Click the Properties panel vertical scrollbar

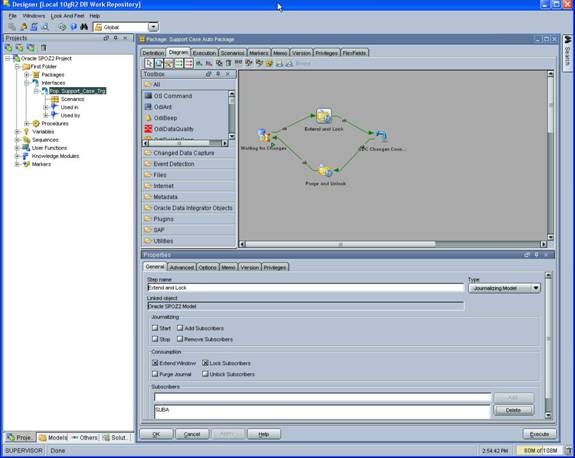pos(548,345)
